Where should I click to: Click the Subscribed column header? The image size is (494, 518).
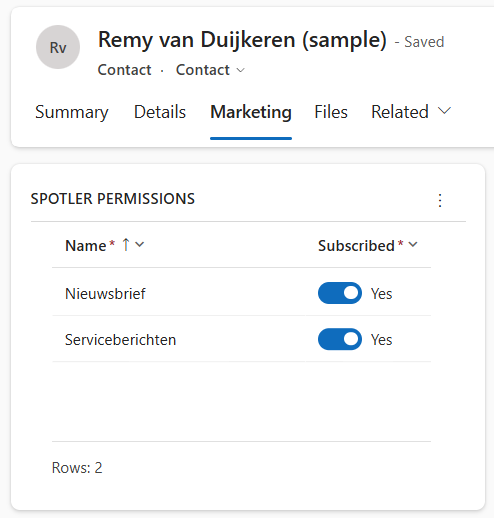(x=356, y=246)
